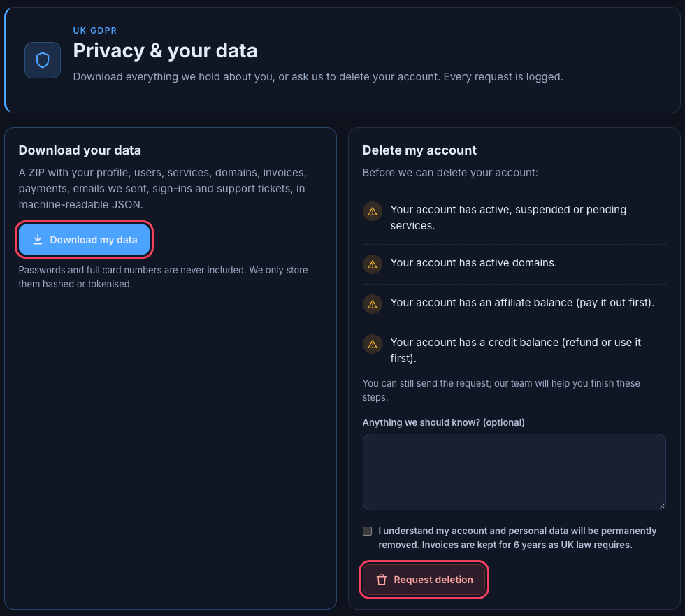Click the shield icon beside Privacy heading
This screenshot has height=616, width=685.
tap(43, 60)
